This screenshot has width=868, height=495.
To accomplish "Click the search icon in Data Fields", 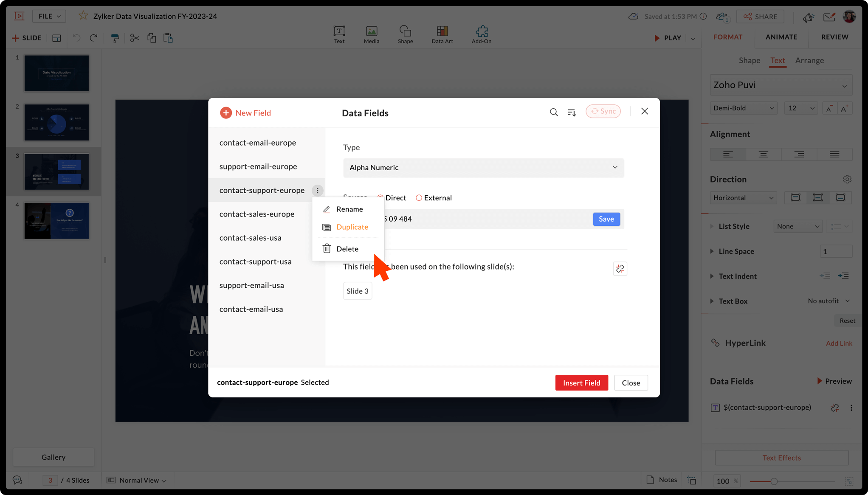I will pyautogui.click(x=553, y=112).
